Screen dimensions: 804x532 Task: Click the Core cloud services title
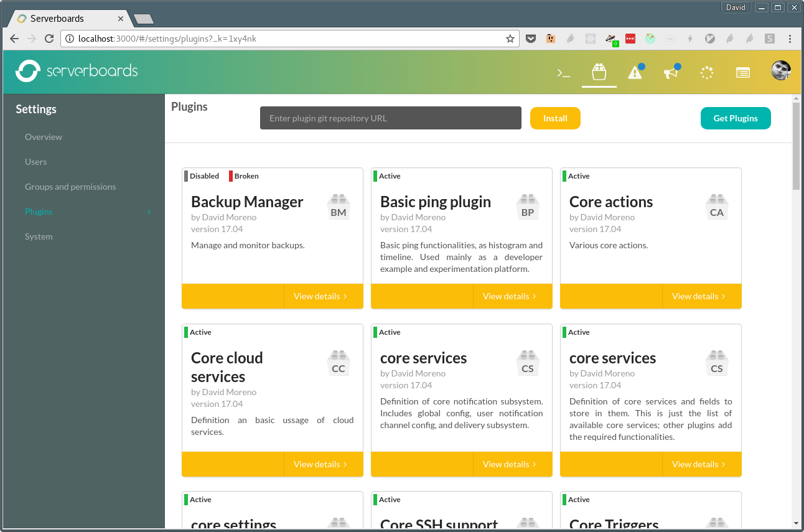pyautogui.click(x=227, y=367)
